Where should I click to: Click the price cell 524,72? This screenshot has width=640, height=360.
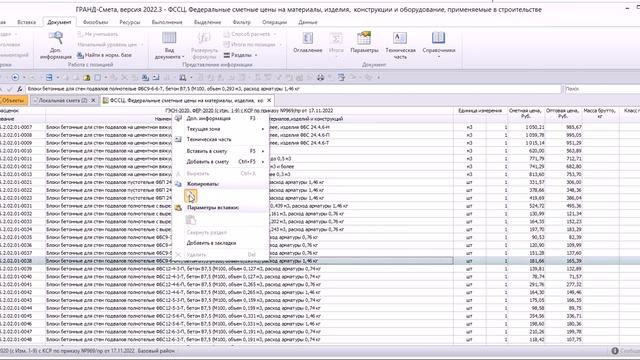click(527, 206)
